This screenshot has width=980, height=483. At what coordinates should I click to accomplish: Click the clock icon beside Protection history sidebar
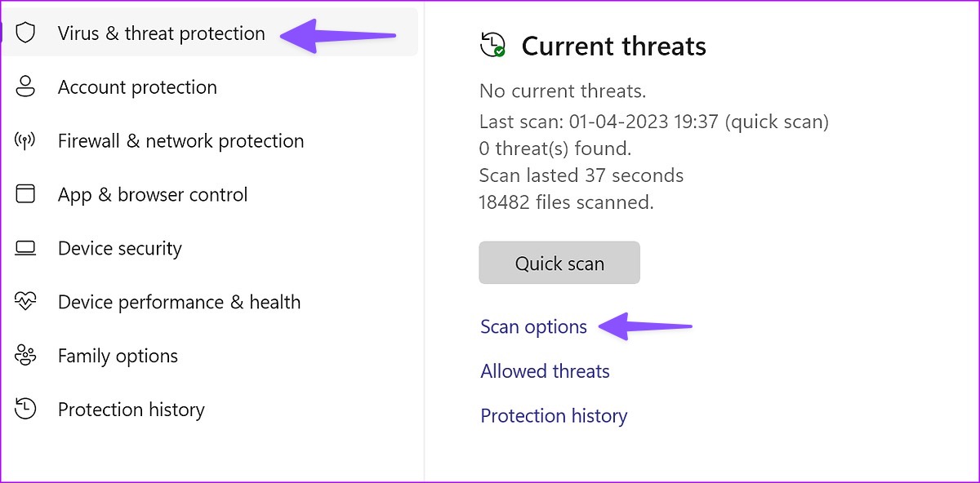(x=26, y=410)
